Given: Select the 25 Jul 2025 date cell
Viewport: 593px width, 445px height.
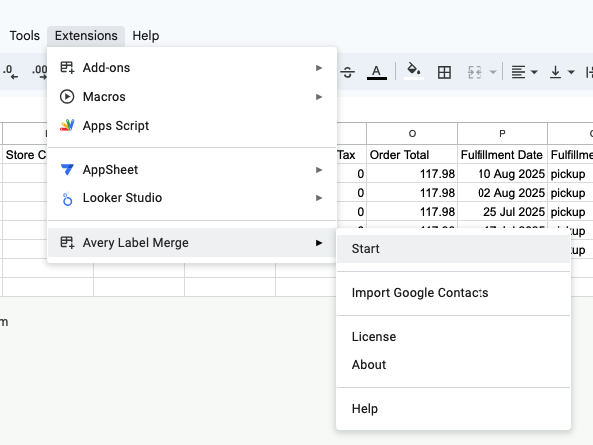Looking at the screenshot, I should (502, 211).
